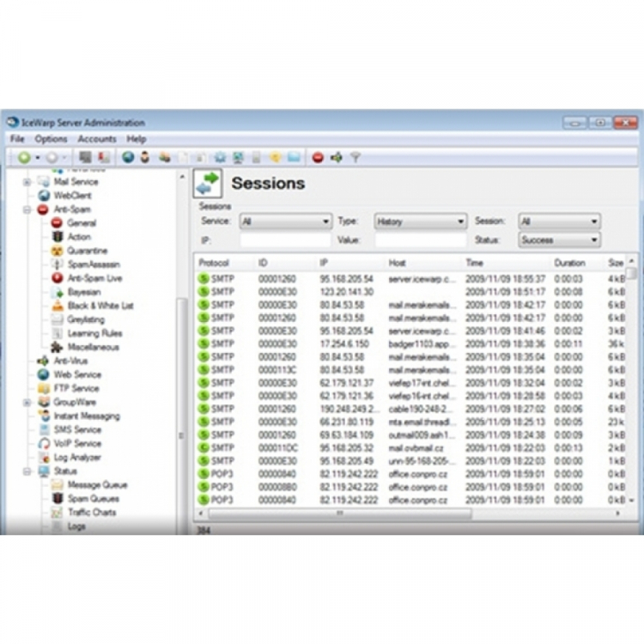Screen dimensions: 644x644
Task: Select the session row with IP 123.20.141.30
Action: (x=411, y=292)
